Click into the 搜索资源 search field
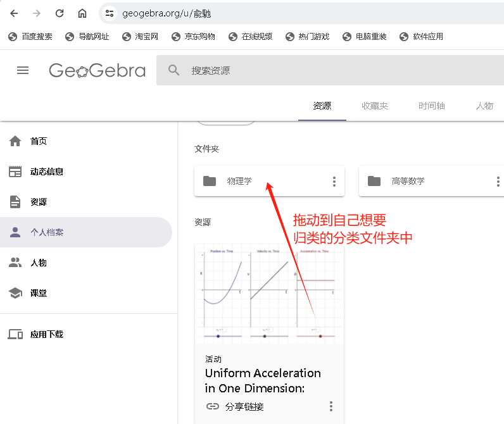Viewport: 504px width, 424px height. coord(330,70)
